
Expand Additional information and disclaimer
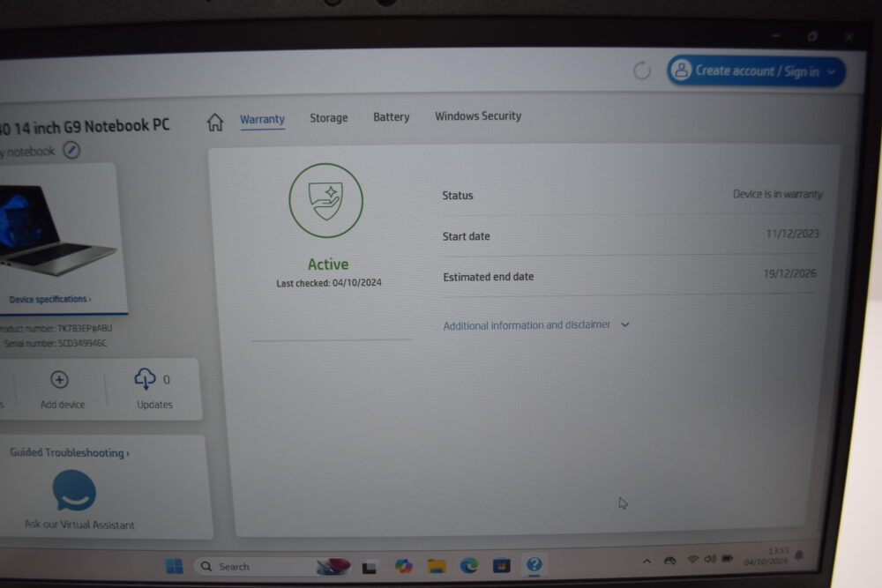536,325
